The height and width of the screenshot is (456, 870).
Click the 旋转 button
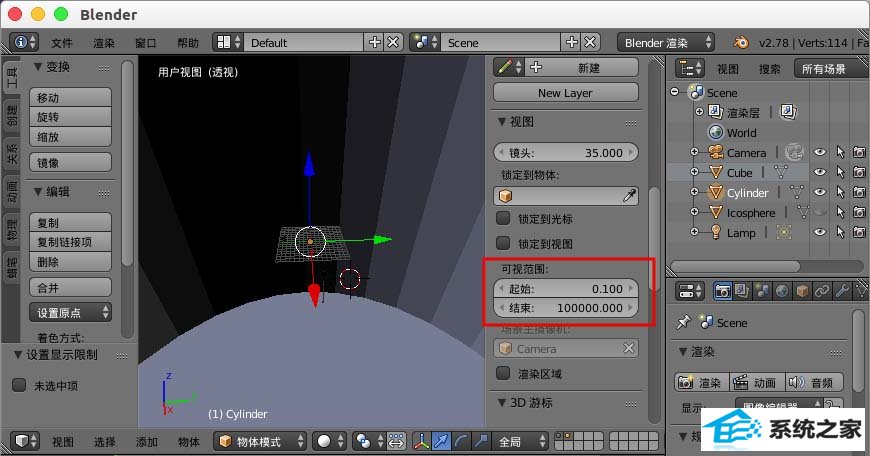(x=70, y=117)
